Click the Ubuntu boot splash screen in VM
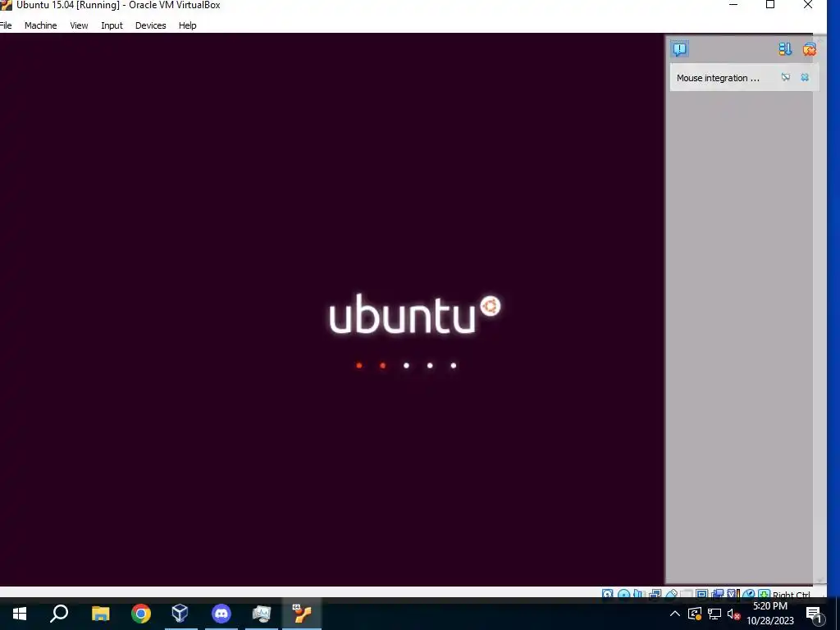Viewport: 840px width, 630px height. click(332, 309)
